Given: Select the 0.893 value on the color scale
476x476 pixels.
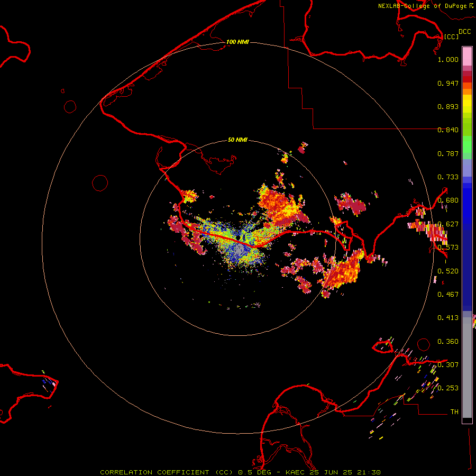Looking at the screenshot, I should [448, 106].
